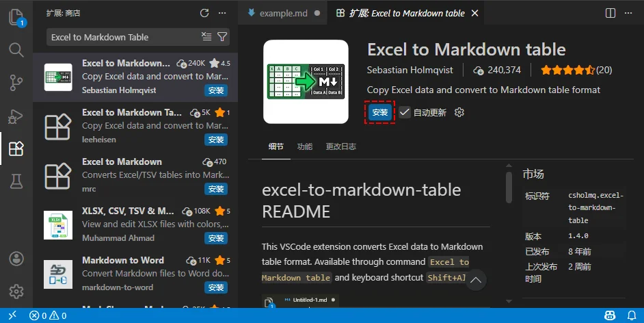The height and width of the screenshot is (323, 644).
Task: Select Markdown to Word extension thumbnail
Action: 58,274
